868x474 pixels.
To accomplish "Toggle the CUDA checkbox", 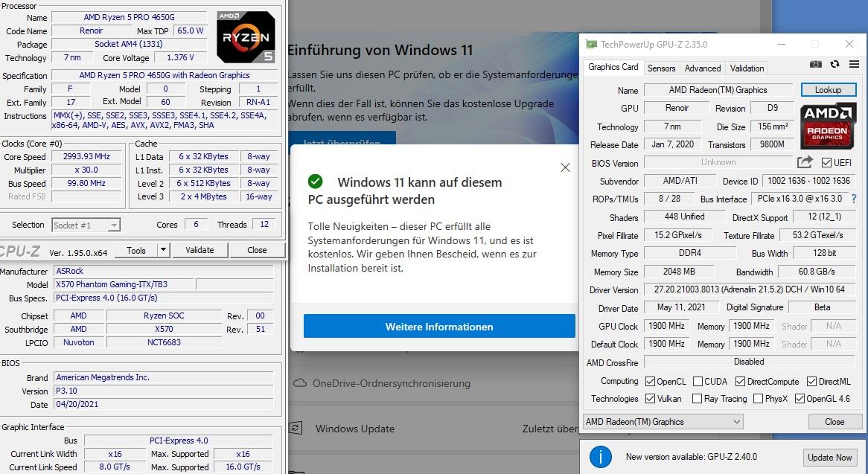I will 698,381.
